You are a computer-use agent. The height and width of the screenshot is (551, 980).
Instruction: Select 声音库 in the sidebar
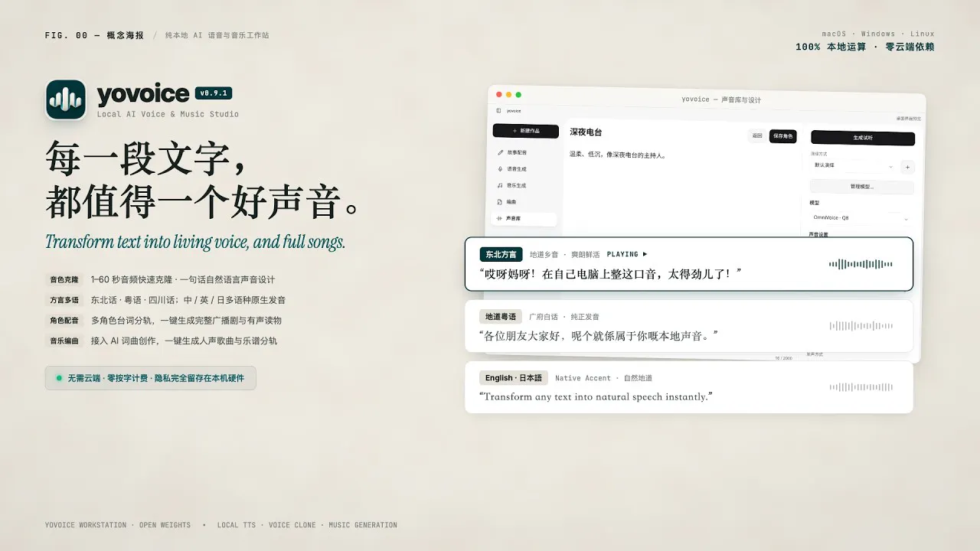click(524, 219)
